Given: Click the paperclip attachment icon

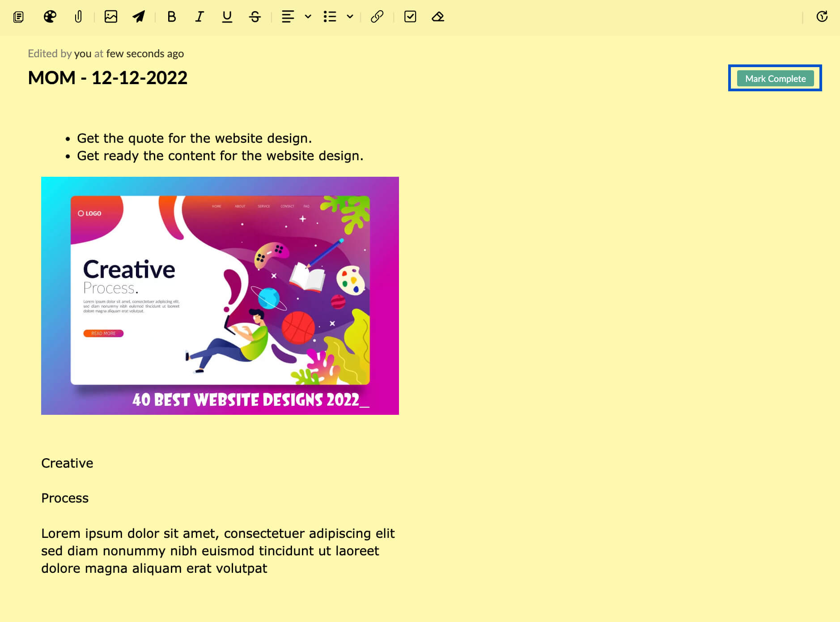Looking at the screenshot, I should point(78,17).
